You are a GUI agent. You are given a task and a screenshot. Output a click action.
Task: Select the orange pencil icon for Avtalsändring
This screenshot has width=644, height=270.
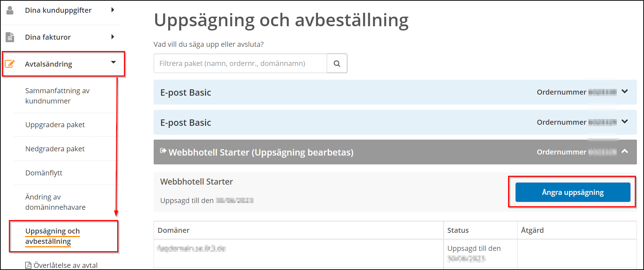coord(11,64)
